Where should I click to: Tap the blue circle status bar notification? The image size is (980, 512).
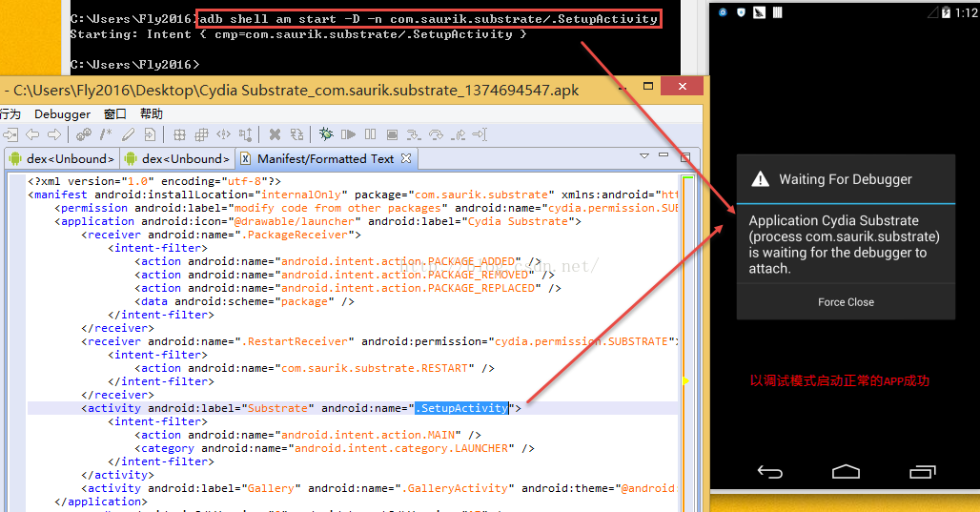coord(724,12)
